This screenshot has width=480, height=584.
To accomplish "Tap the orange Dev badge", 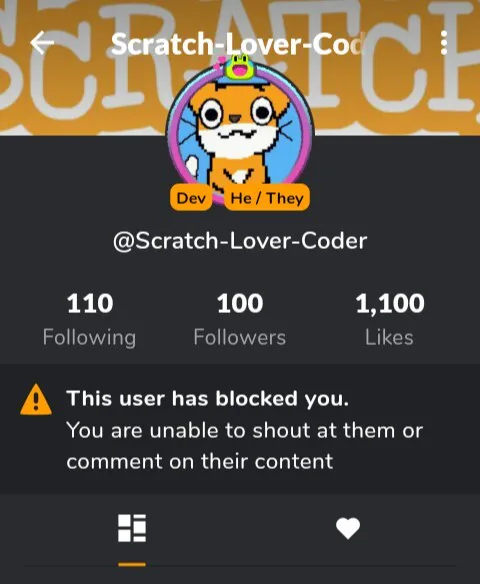I will (191, 198).
